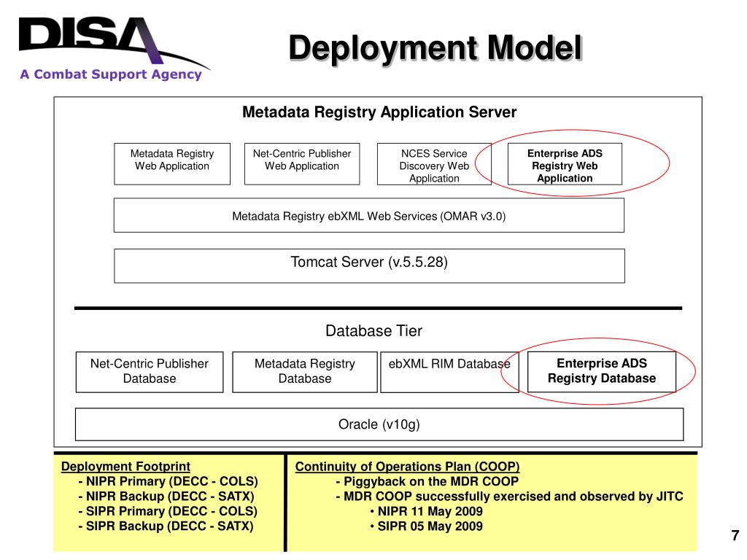
Task: Click the Metadata Registry ebXML Web Services box
Action: click(x=368, y=215)
